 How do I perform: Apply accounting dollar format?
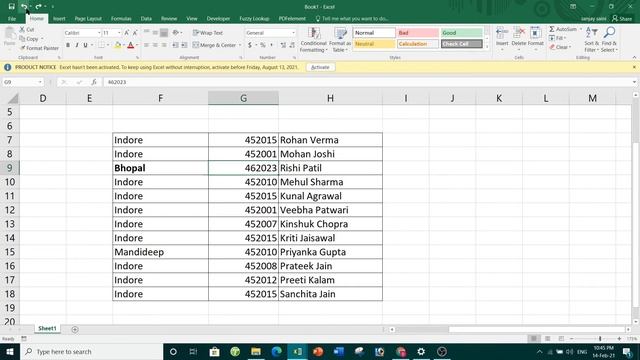[x=250, y=45]
